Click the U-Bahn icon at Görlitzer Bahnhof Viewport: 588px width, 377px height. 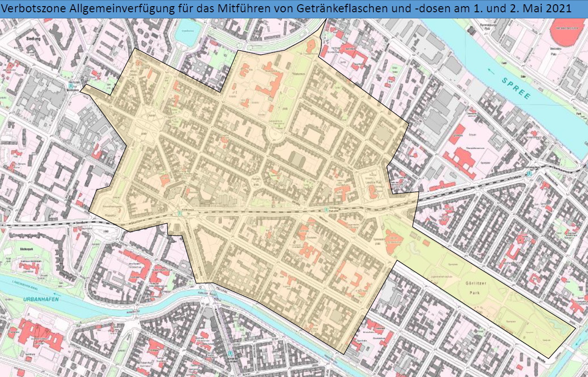tap(326, 210)
